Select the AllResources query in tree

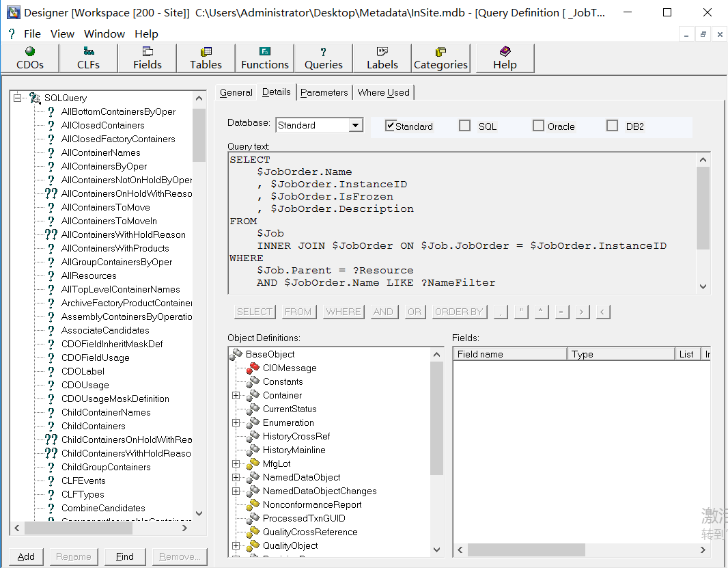[x=89, y=275]
